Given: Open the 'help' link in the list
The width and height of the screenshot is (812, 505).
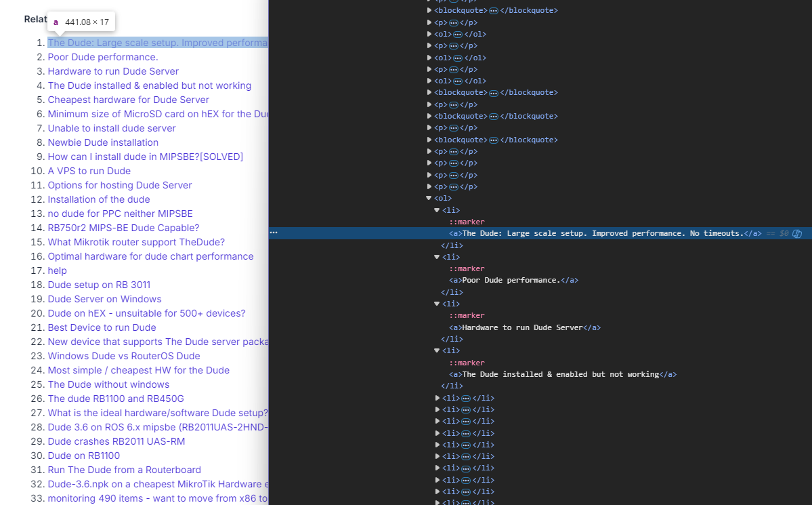Looking at the screenshot, I should pyautogui.click(x=57, y=270).
